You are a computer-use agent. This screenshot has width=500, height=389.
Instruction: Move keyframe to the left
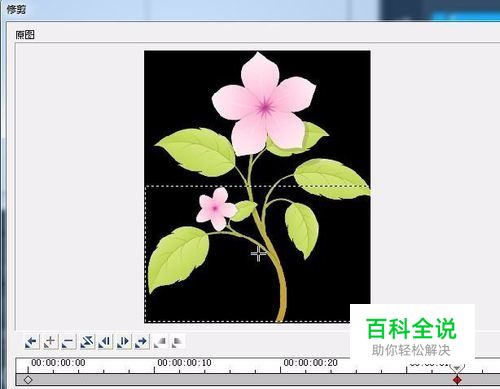pos(105,342)
